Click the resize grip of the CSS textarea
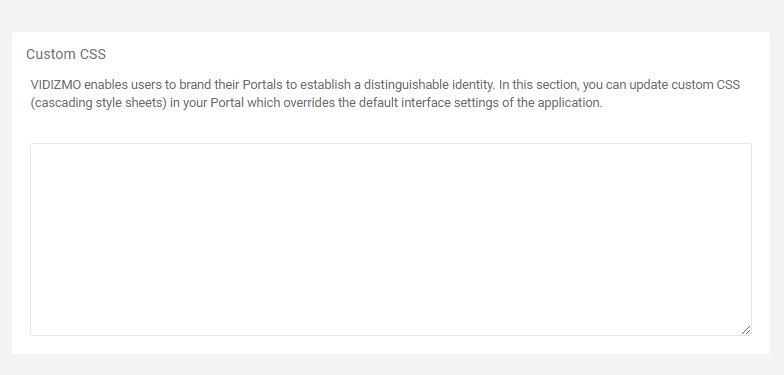 [746, 330]
